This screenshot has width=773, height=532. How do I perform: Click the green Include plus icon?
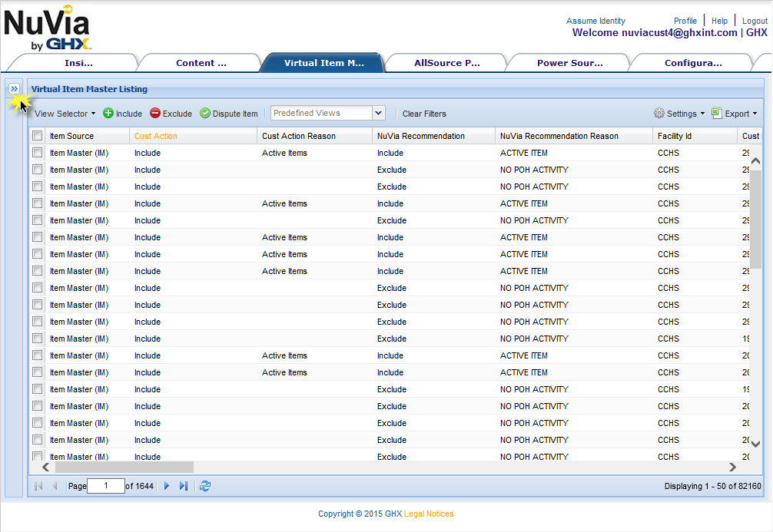click(108, 114)
